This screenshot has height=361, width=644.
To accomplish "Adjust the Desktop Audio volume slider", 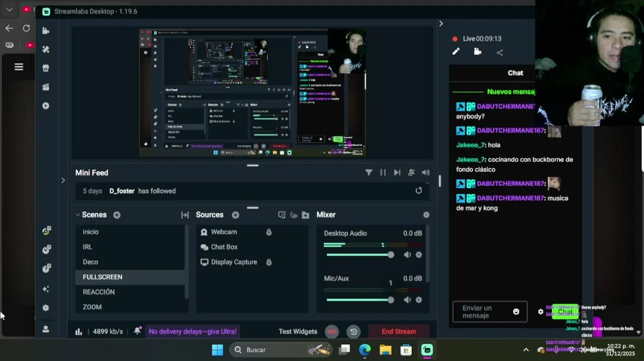I will pos(359,255).
